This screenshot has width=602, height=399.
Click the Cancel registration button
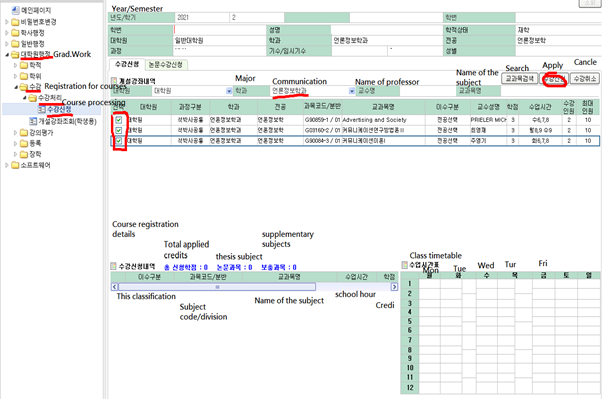(585, 79)
